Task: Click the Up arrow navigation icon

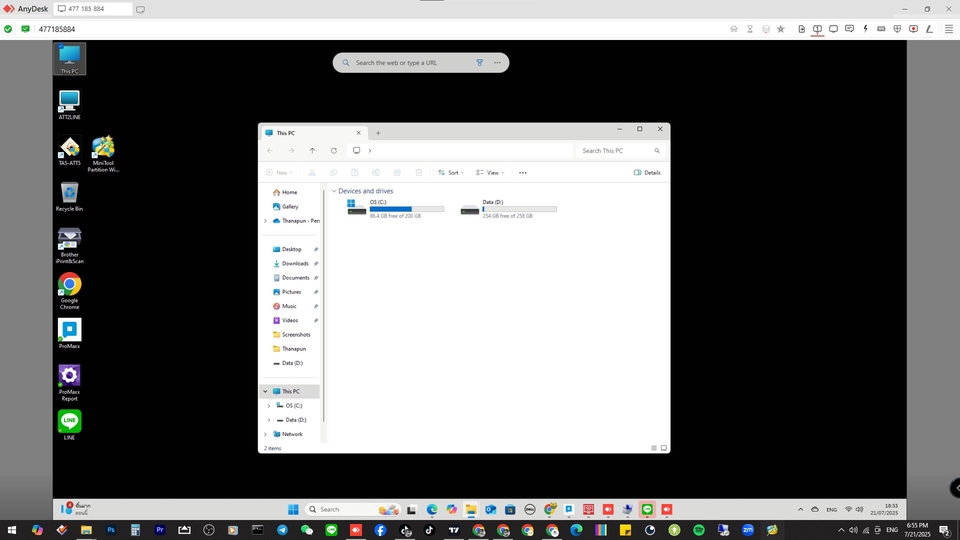Action: pyautogui.click(x=312, y=151)
